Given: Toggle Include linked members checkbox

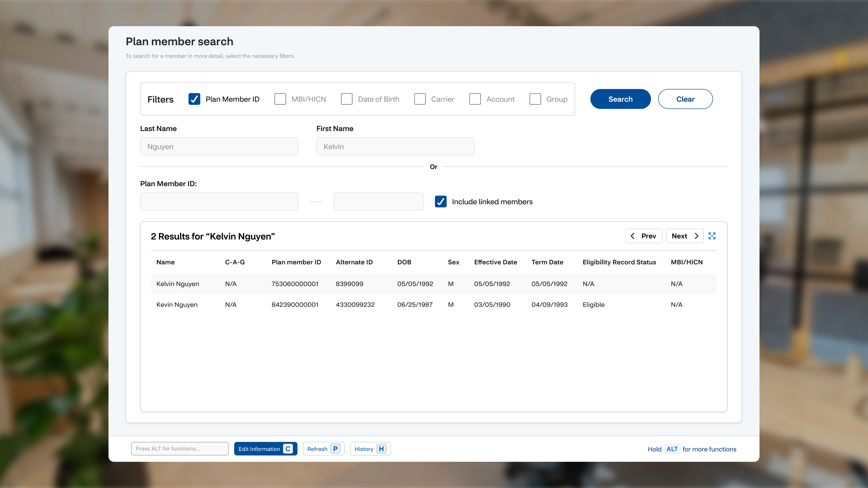Looking at the screenshot, I should pos(440,202).
